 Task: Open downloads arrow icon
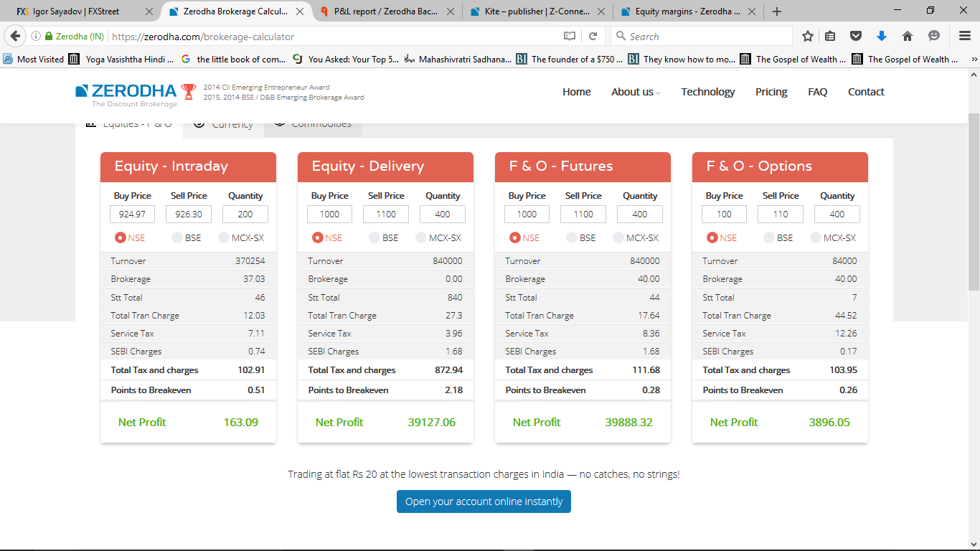[882, 36]
